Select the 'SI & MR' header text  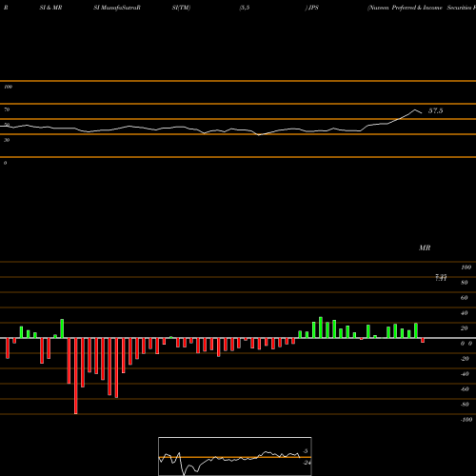[x=50, y=8]
